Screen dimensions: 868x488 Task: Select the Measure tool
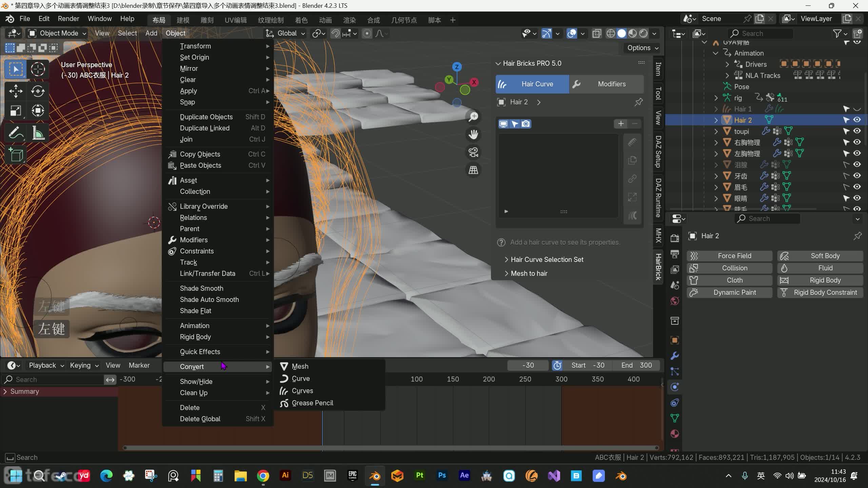click(x=38, y=133)
